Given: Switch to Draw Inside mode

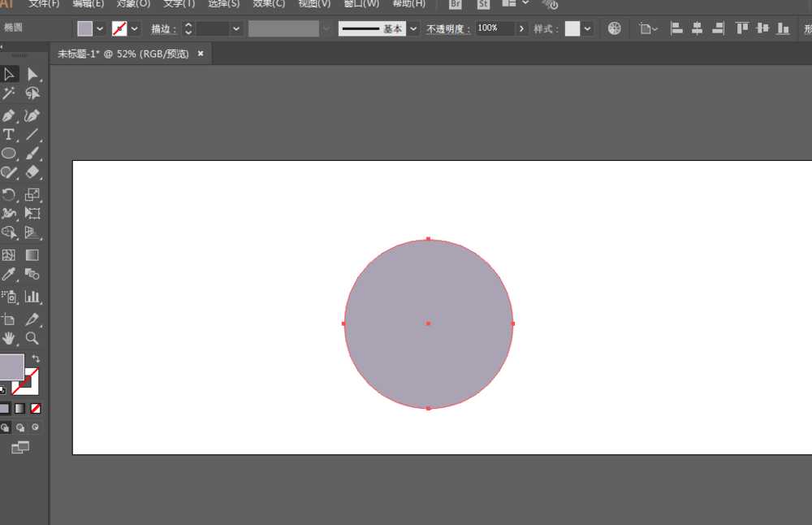Looking at the screenshot, I should 35,427.
